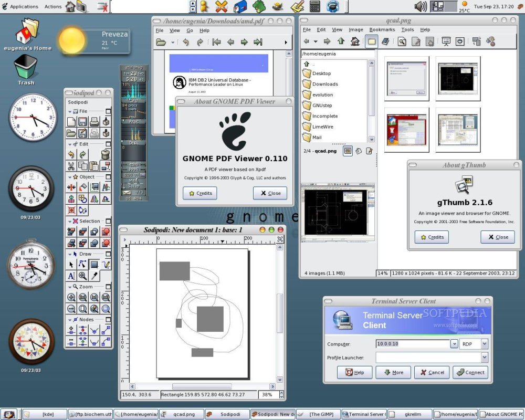Toggle the Draw section detach box in Sodipodi

[x=108, y=254]
